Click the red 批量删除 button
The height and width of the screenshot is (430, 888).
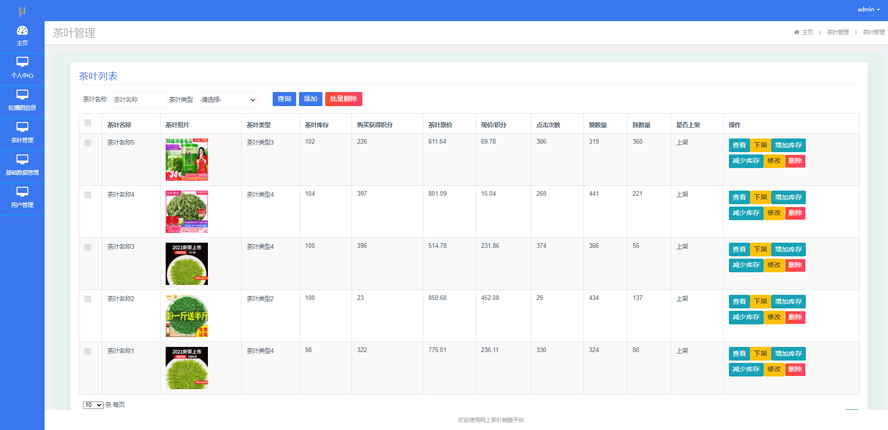point(343,99)
